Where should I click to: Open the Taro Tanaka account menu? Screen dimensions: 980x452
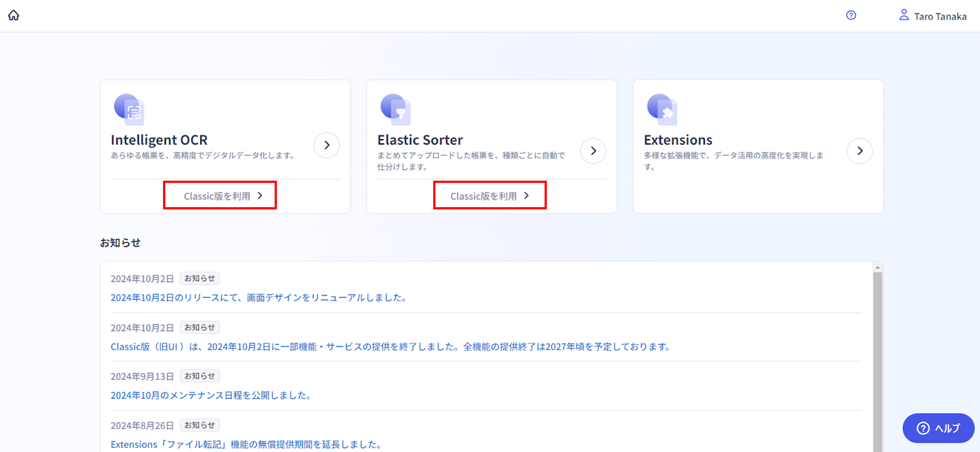tap(932, 15)
